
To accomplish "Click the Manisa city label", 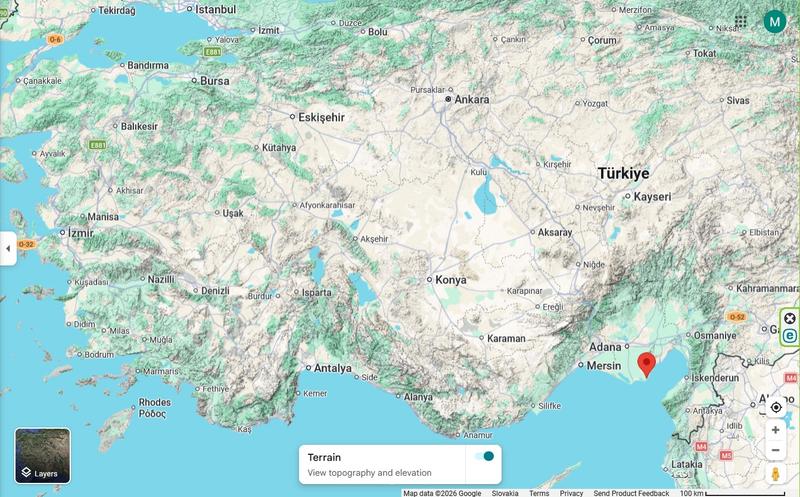I will pos(103,217).
